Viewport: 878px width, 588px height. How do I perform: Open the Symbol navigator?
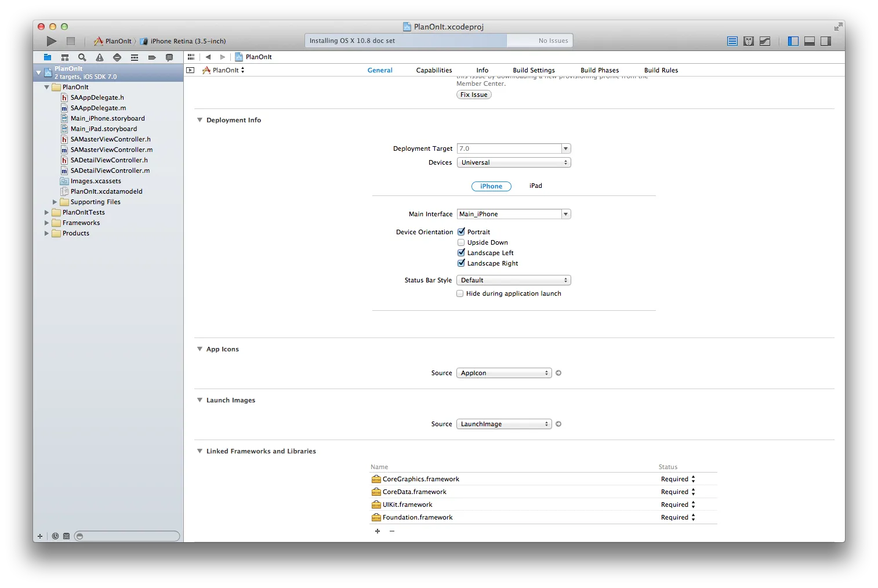65,57
